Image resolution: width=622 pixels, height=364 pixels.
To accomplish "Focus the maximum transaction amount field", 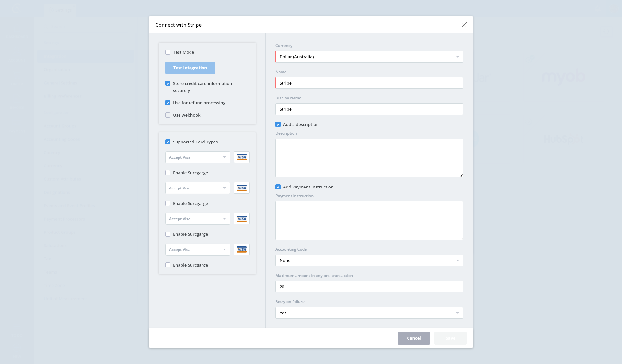I will coord(369,287).
